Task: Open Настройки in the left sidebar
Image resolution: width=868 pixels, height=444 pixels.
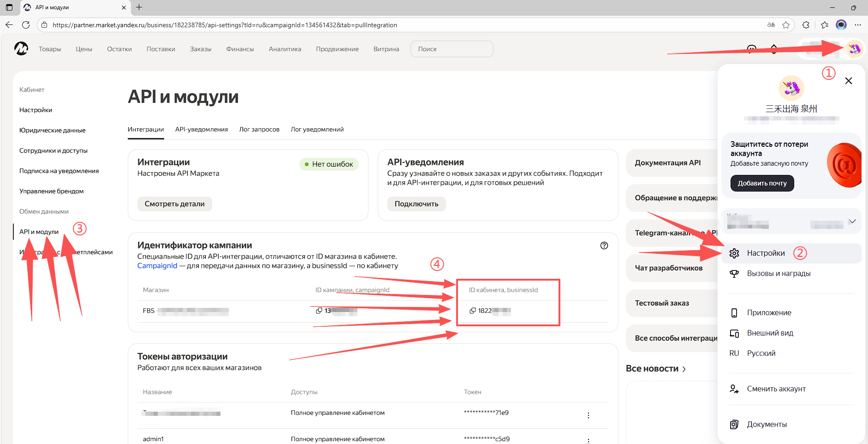Action: pos(36,110)
